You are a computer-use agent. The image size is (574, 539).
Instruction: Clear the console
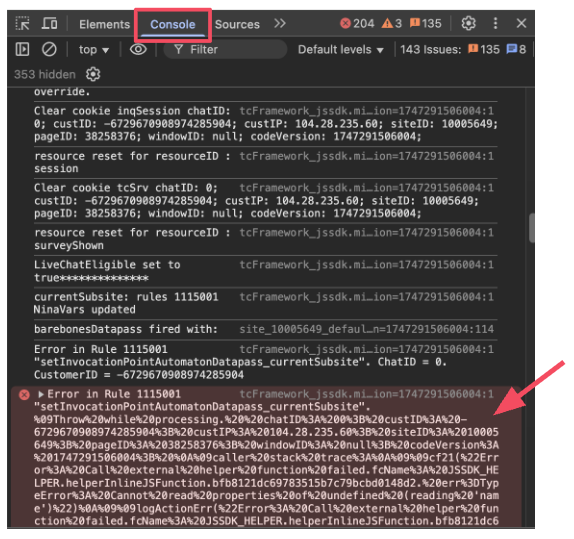pos(49,49)
